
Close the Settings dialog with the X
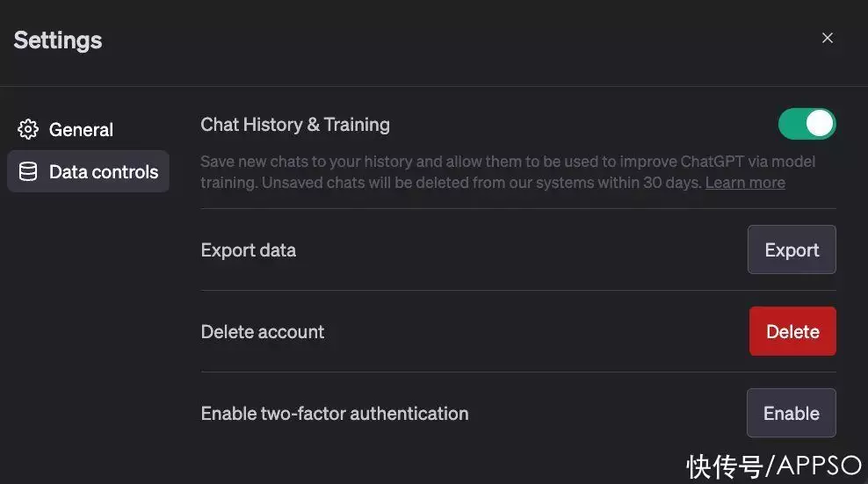click(x=827, y=38)
